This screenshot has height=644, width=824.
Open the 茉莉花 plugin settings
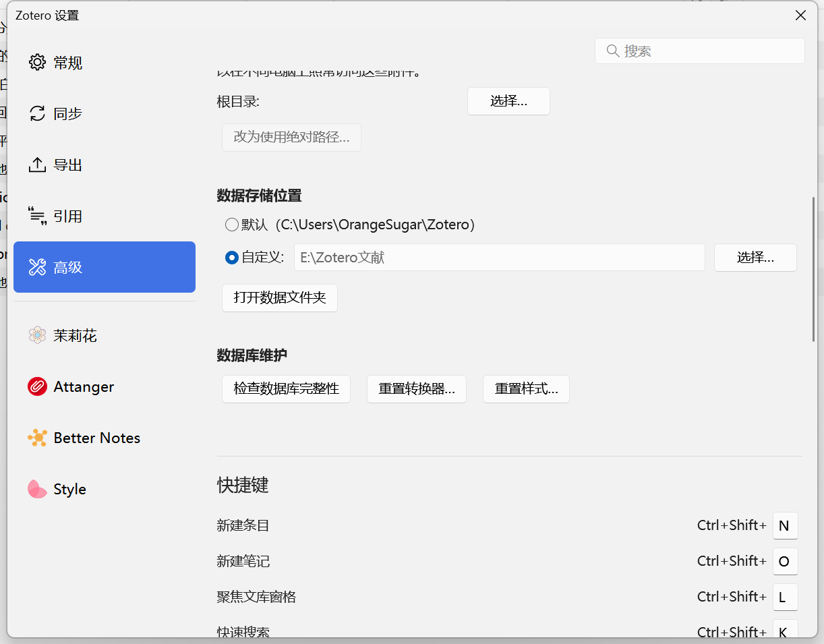(105, 335)
